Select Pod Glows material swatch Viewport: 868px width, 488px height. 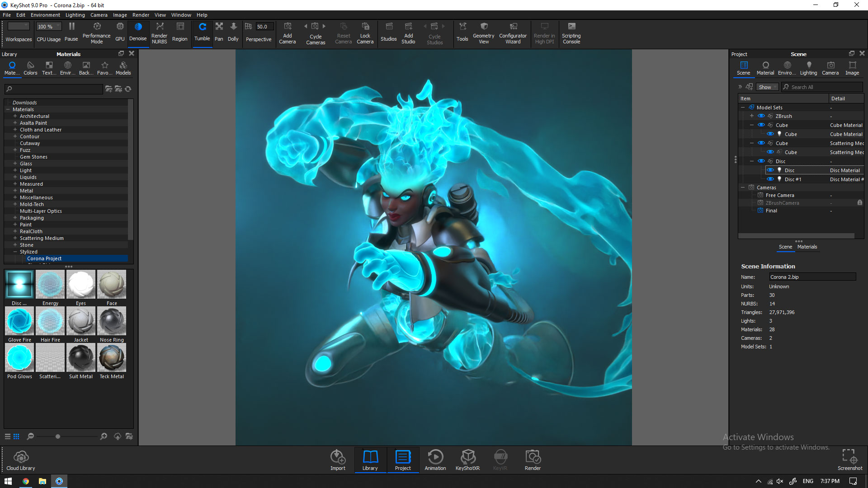pyautogui.click(x=19, y=358)
